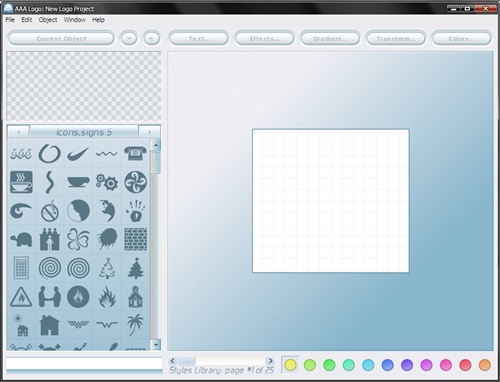Image resolution: width=500 pixels, height=382 pixels.
Task: Select the telephone icon
Action: pos(135,154)
